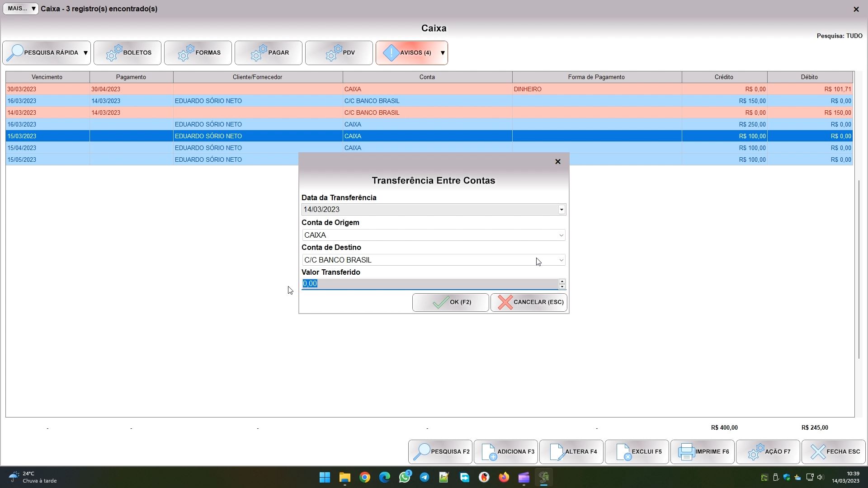Click Exclui F5 delete document icon
Image resolution: width=868 pixels, height=488 pixels.
point(623,451)
